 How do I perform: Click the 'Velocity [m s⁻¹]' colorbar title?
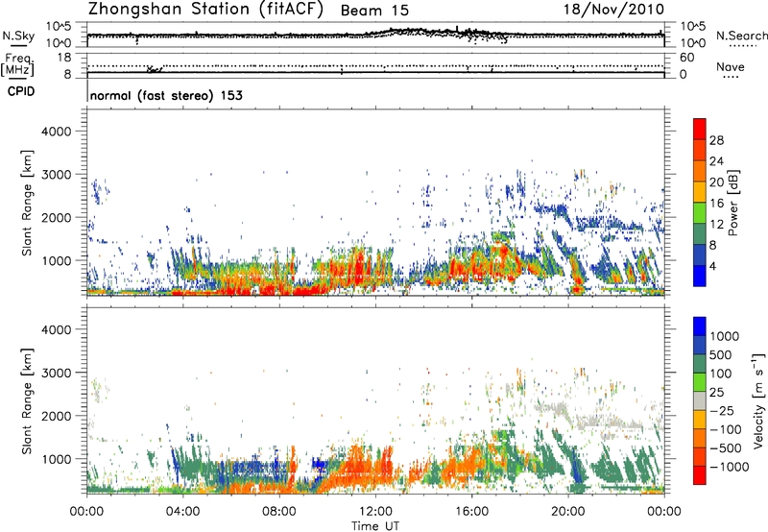click(x=758, y=400)
